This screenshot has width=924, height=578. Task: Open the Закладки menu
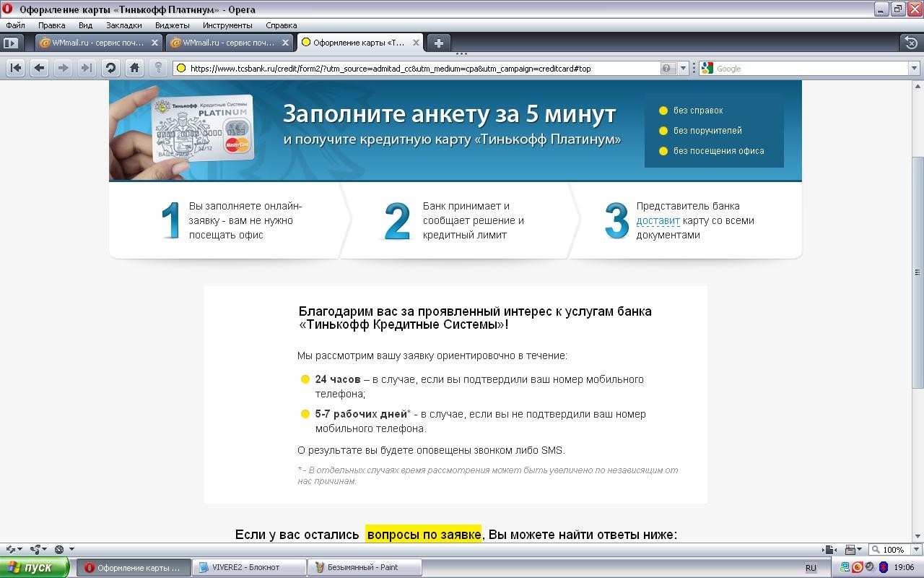123,25
